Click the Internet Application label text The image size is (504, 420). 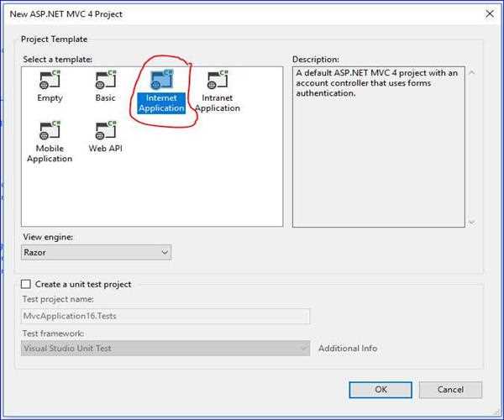point(160,103)
